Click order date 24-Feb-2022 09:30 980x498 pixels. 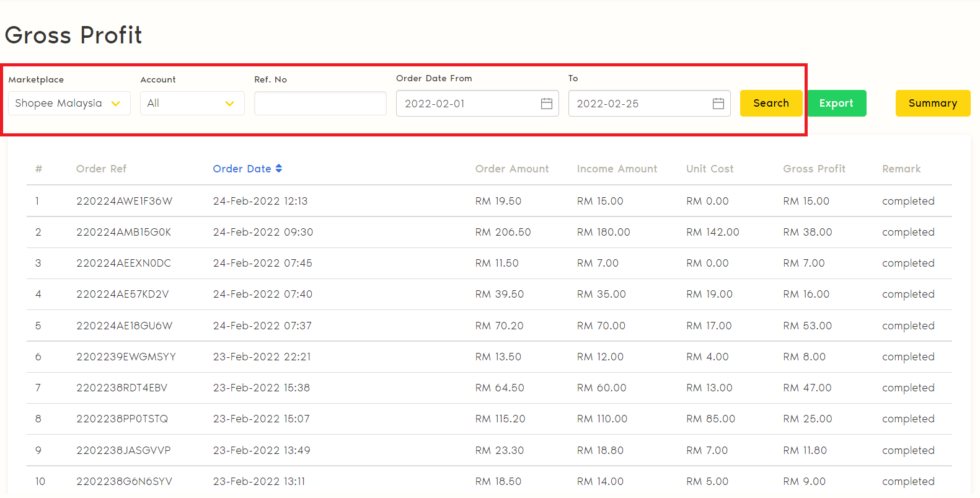click(263, 232)
